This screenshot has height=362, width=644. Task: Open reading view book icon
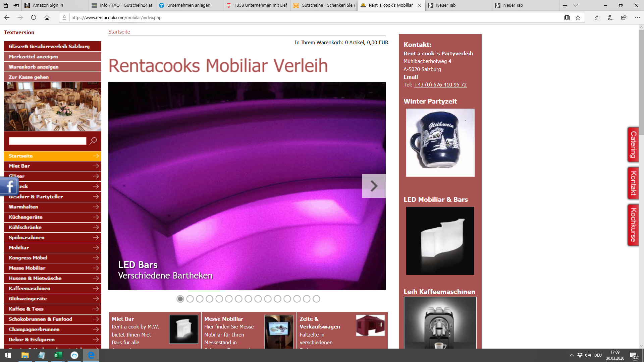coord(567,18)
